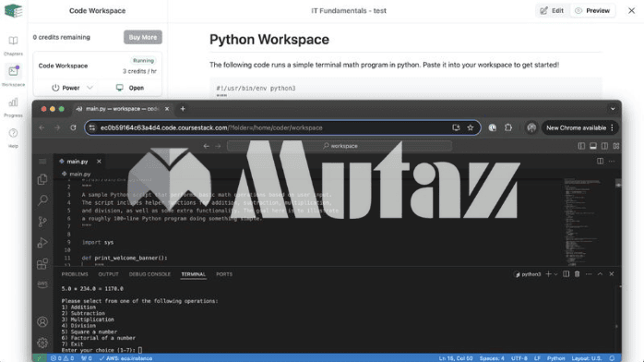Click the Chrome address bar URL
Screen dimensions: 644x362
point(211,127)
